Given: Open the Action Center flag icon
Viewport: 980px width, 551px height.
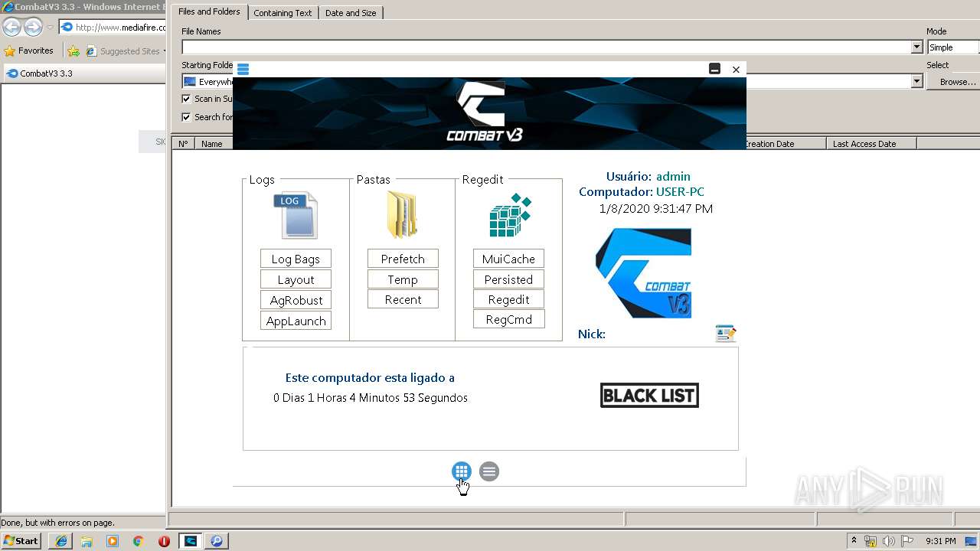Looking at the screenshot, I should (x=907, y=541).
